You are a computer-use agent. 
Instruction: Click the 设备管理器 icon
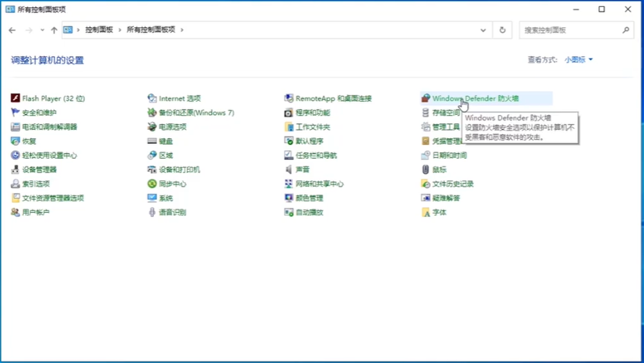15,170
